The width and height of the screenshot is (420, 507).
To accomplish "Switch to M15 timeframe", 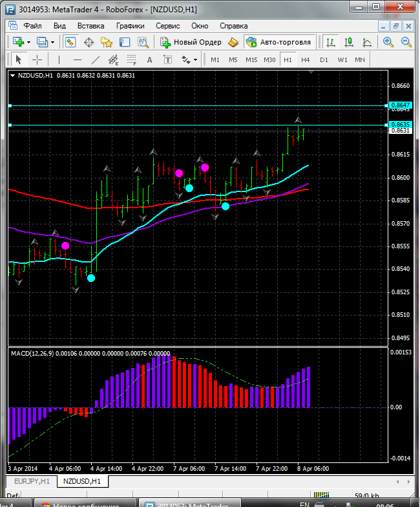I will pyautogui.click(x=251, y=59).
